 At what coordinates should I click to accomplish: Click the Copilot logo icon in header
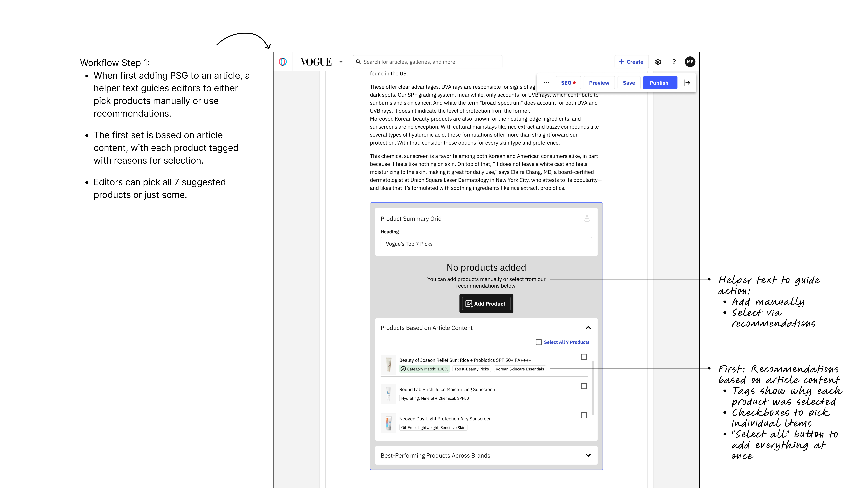point(283,62)
